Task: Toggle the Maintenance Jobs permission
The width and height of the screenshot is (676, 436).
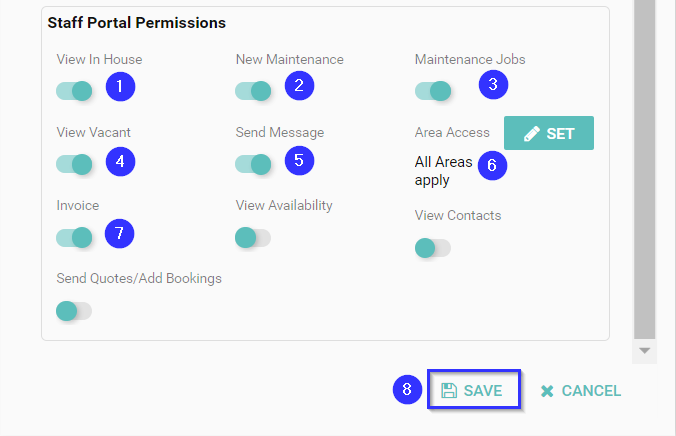Action: click(x=432, y=91)
